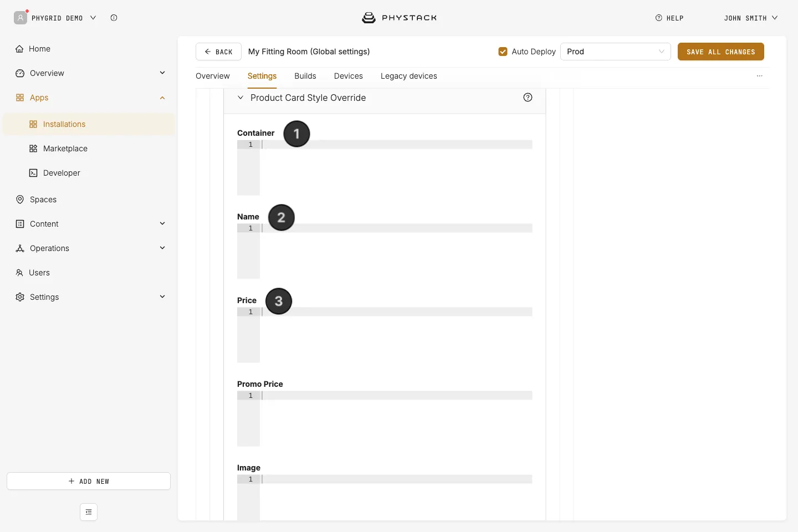Click the Spaces location pin icon
The width and height of the screenshot is (798, 532).
[x=20, y=199]
